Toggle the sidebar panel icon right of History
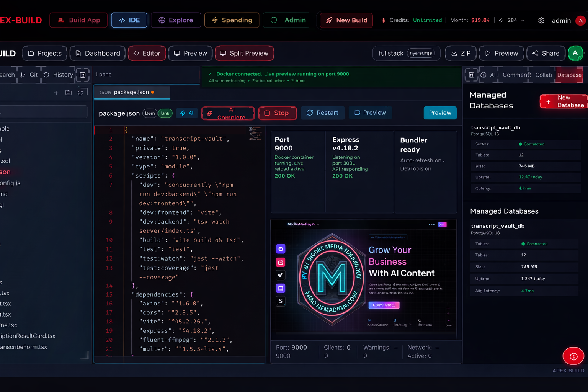588x392 pixels. pyautogui.click(x=83, y=75)
